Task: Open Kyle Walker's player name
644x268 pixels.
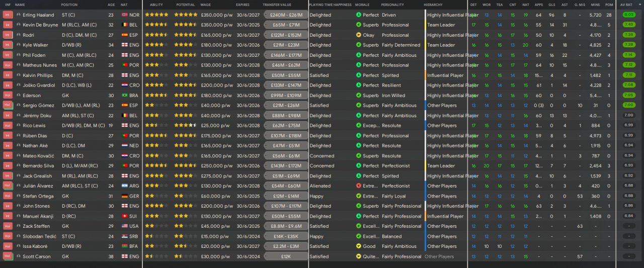Action: [x=35, y=45]
